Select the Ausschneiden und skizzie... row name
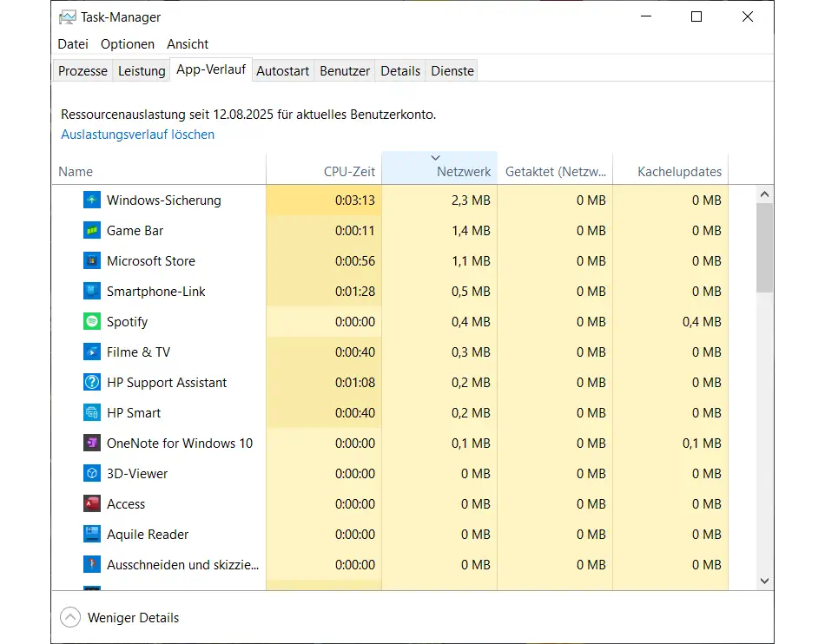The image size is (825, 644). pyautogui.click(x=182, y=565)
